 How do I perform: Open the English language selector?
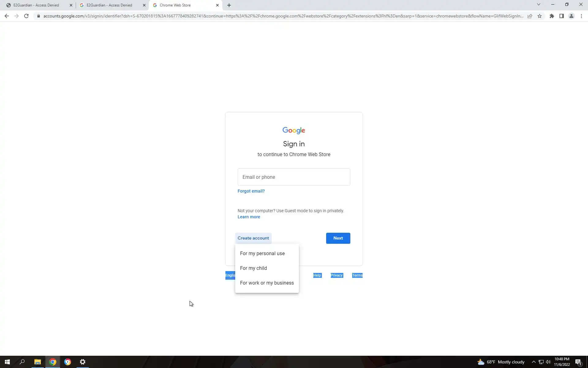(x=230, y=275)
